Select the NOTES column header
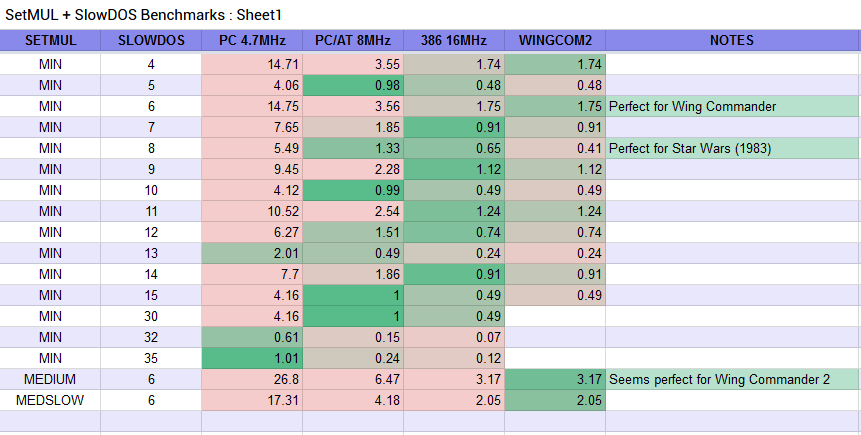 733,41
